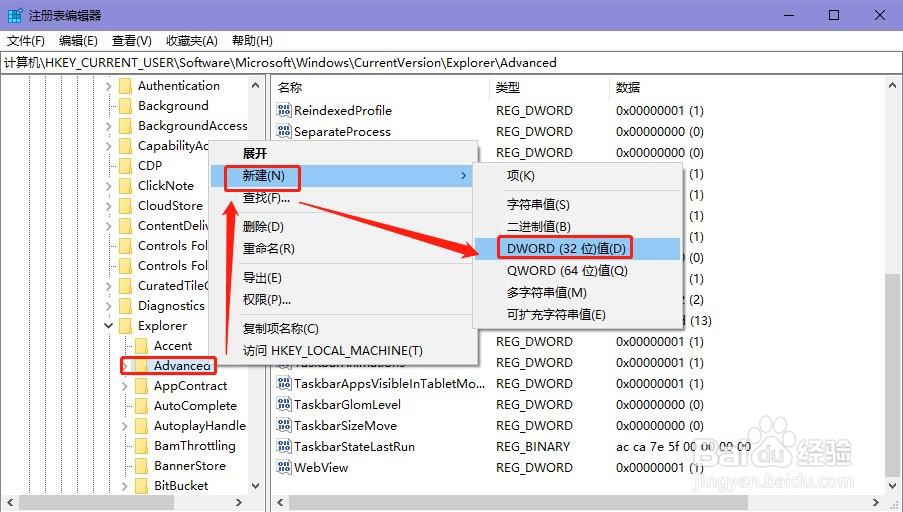
Task: Select 字符串值(S) in the submenu
Action: pyautogui.click(x=578, y=204)
